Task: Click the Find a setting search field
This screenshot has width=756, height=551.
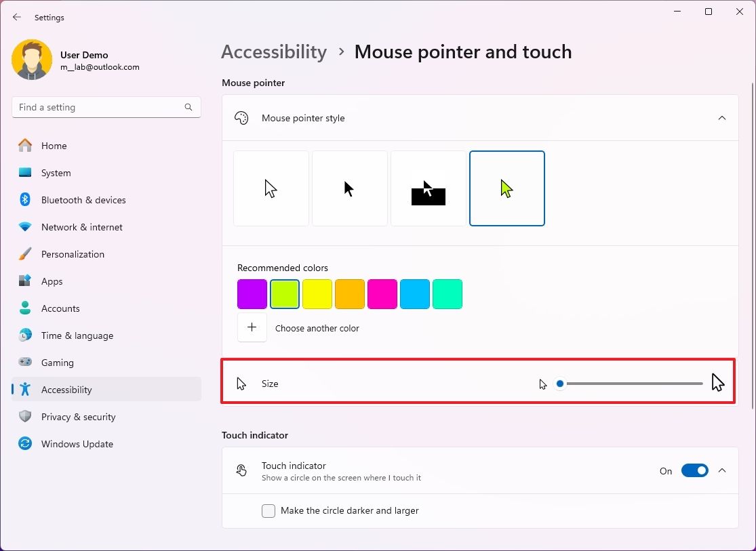Action: coord(106,107)
